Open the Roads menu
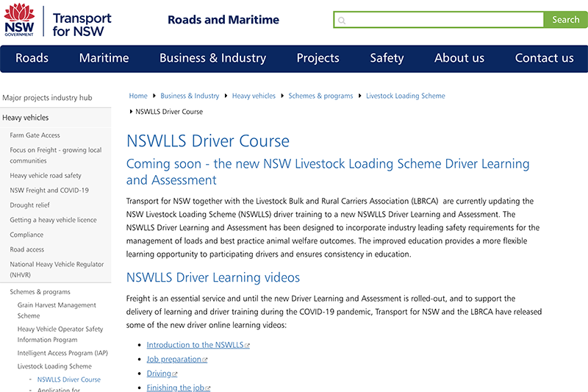Viewport: 588px width, 392px height. 32,58
